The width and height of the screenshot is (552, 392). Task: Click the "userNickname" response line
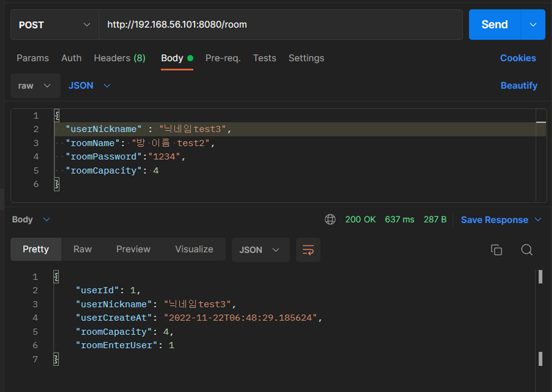click(156, 304)
